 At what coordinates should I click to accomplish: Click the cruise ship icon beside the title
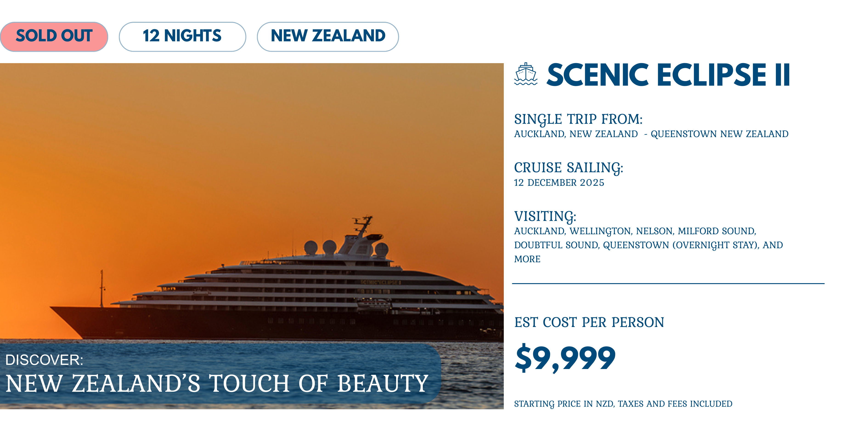pyautogui.click(x=525, y=74)
